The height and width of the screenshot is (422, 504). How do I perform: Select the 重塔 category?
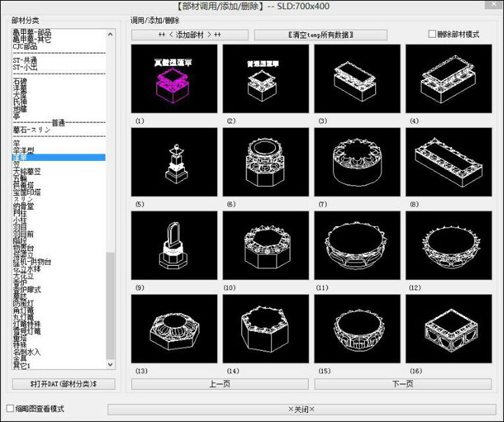pos(20,338)
